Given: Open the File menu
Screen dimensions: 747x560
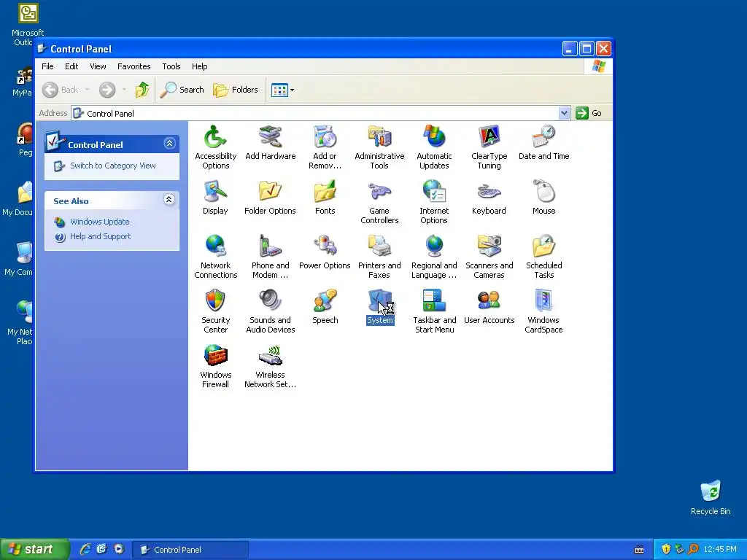Looking at the screenshot, I should click(x=47, y=66).
